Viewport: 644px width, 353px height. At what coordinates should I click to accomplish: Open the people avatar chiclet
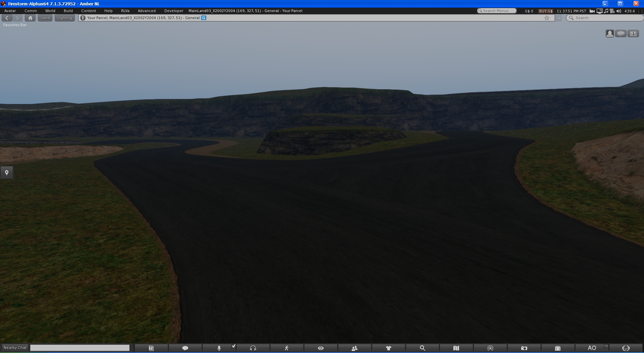[x=610, y=34]
